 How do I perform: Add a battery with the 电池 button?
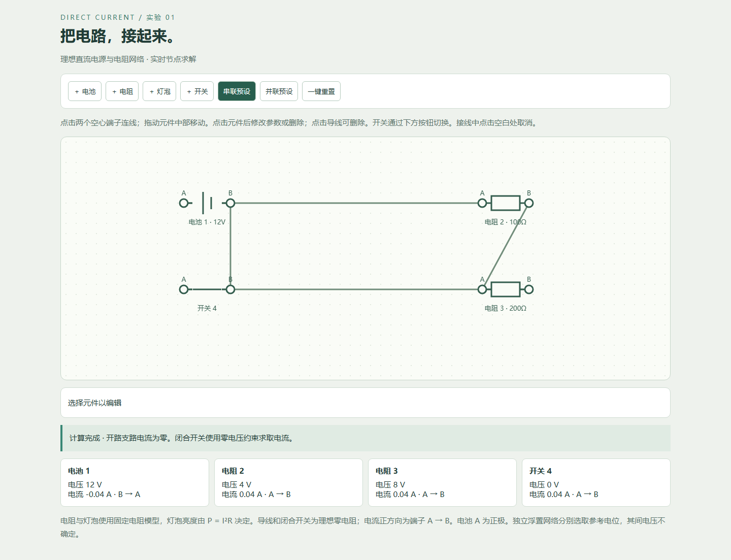[85, 91]
